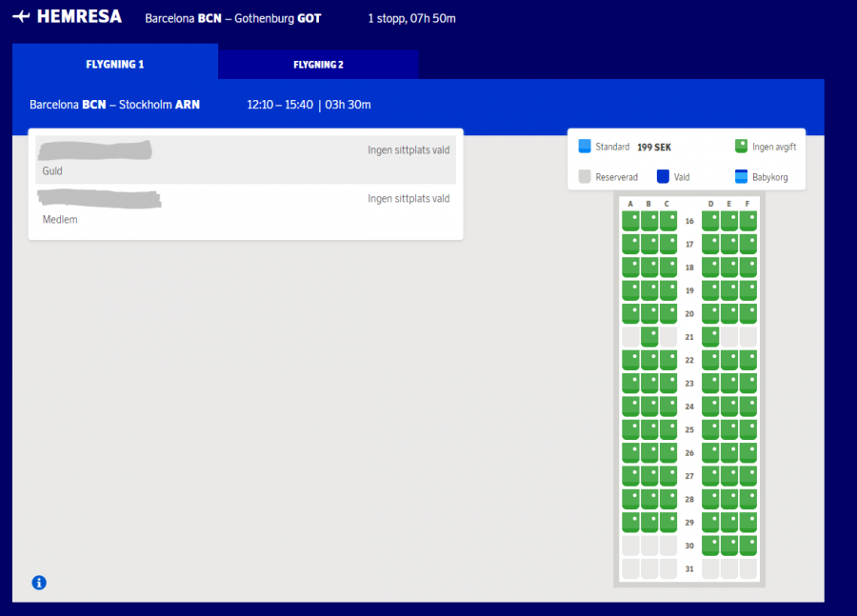This screenshot has height=616, width=857.
Task: Pick seat 22D in row 22
Action: (x=710, y=360)
